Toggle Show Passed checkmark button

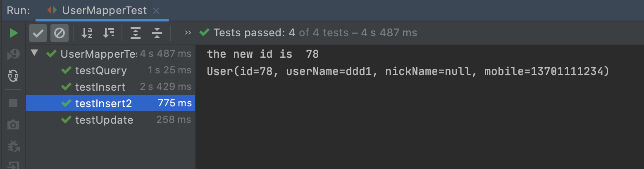[38, 33]
